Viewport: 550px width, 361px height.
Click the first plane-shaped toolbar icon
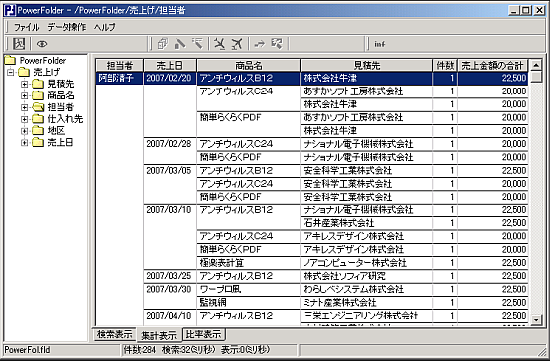(220, 44)
